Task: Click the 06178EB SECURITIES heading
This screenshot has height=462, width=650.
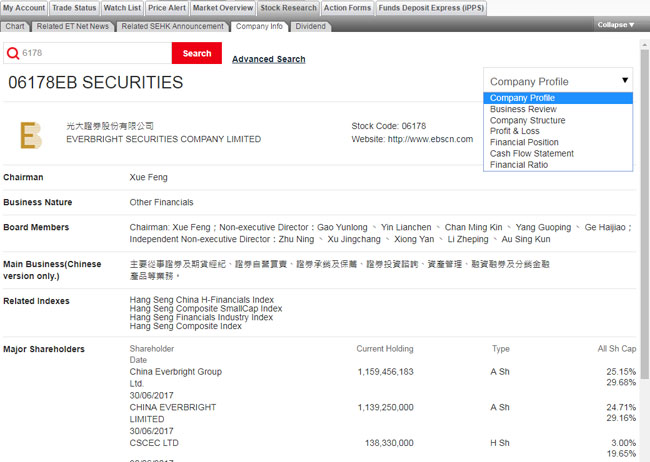Action: 96,82
